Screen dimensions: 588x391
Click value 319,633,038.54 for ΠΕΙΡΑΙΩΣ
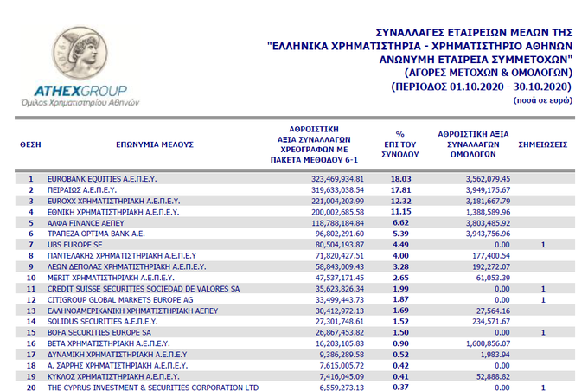pyautogui.click(x=337, y=189)
